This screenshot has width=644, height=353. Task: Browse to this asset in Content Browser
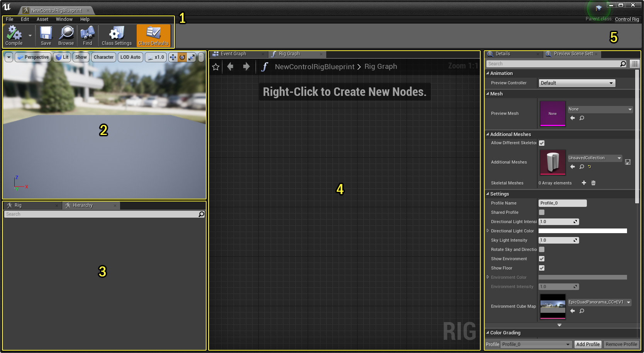click(66, 36)
